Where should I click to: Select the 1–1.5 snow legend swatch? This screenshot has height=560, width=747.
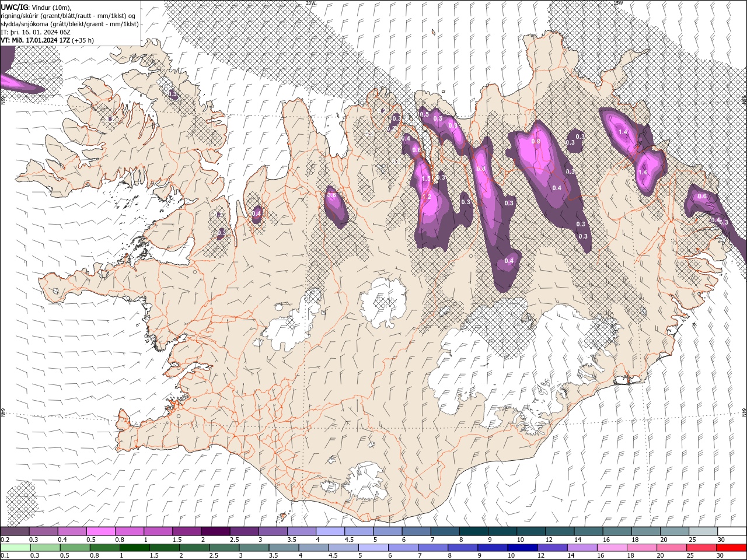[x=158, y=531]
